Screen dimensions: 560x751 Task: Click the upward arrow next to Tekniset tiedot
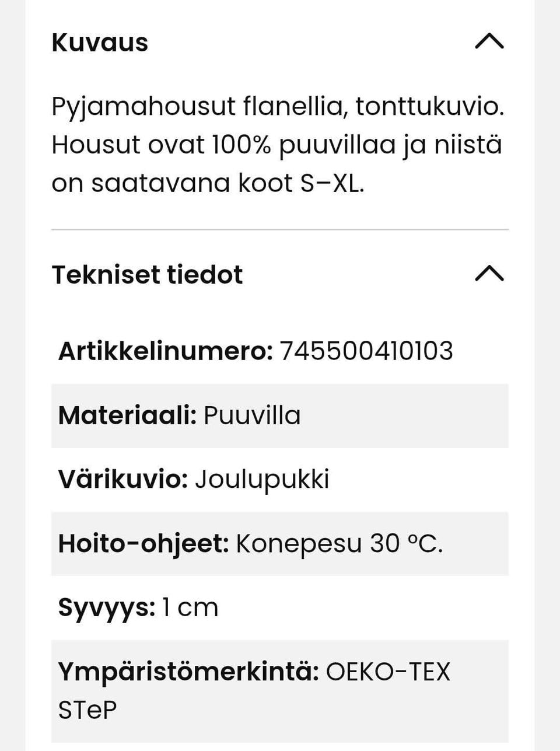(x=489, y=274)
